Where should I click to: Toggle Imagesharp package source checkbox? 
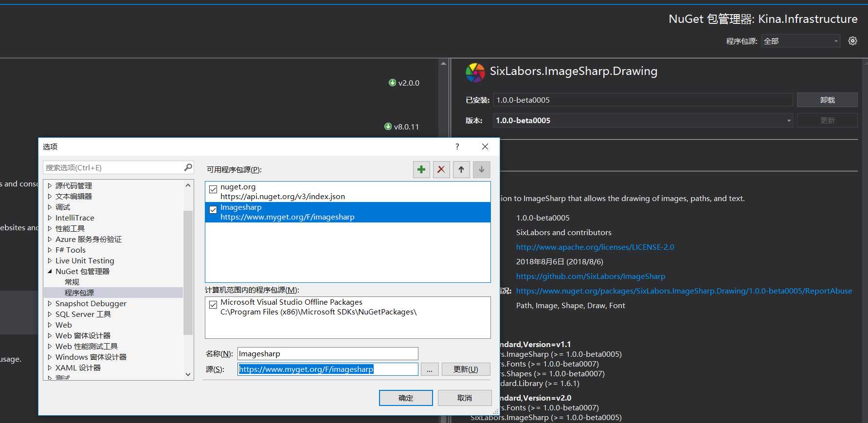tap(213, 210)
